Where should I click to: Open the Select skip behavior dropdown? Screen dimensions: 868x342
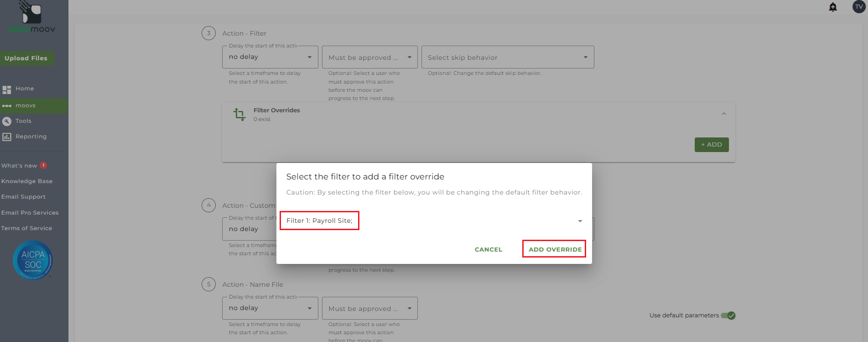(x=507, y=58)
